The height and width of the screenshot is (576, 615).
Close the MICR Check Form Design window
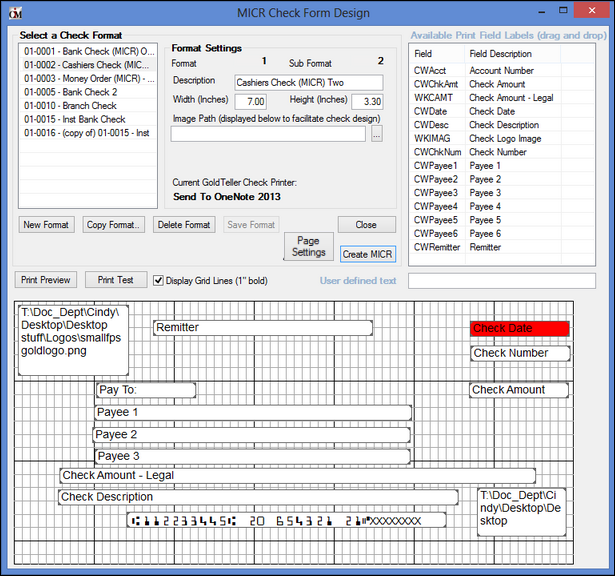[x=592, y=11]
